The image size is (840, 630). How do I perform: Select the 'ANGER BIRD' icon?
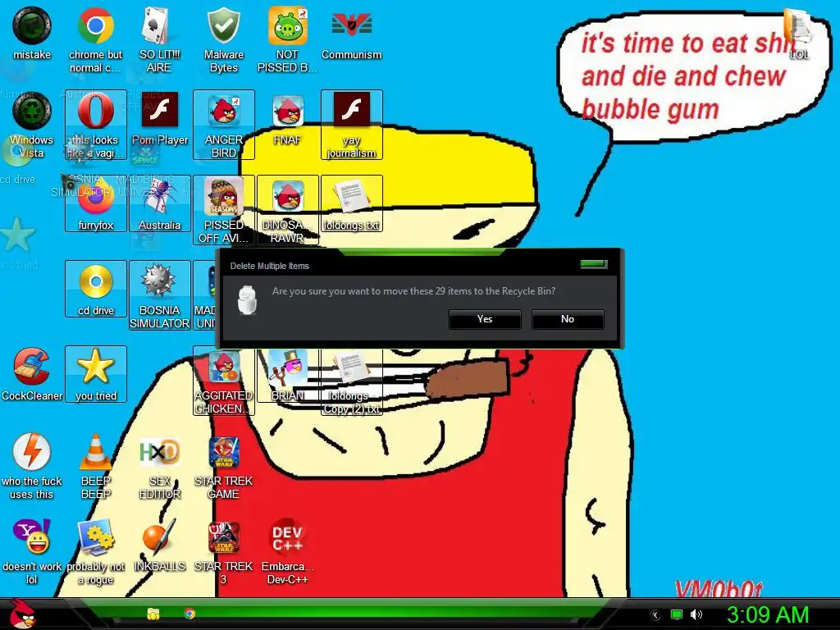pyautogui.click(x=223, y=126)
